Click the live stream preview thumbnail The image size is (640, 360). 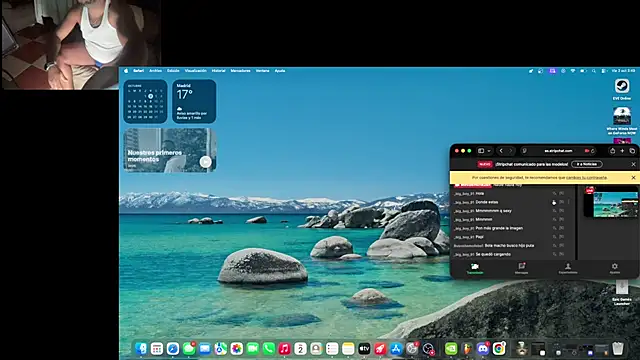[611, 202]
